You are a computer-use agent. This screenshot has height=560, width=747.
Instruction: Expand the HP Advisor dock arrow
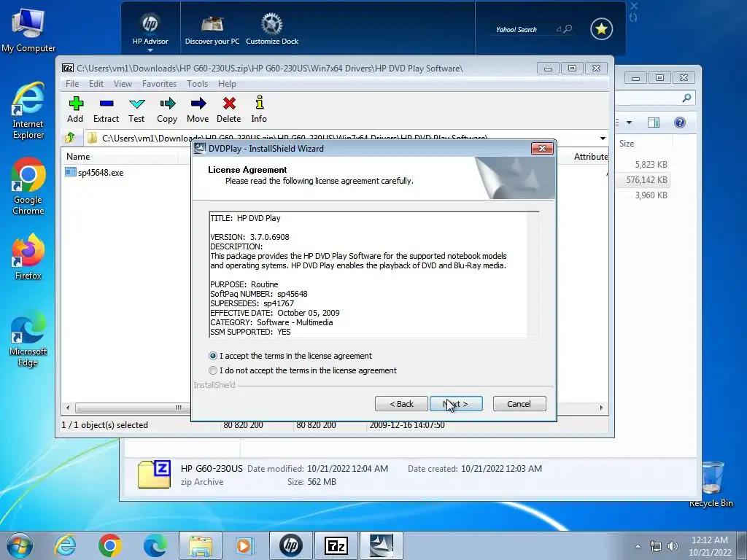point(150,50)
